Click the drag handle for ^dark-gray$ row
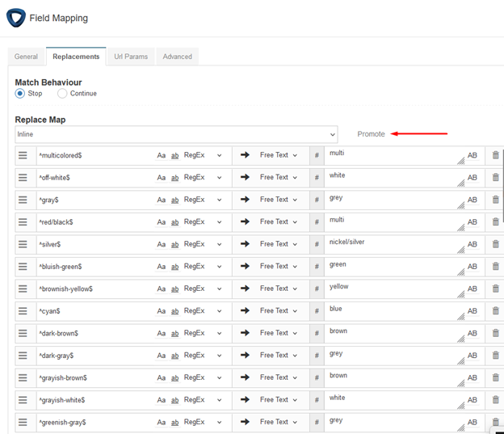This screenshot has height=434, width=504. point(23,356)
